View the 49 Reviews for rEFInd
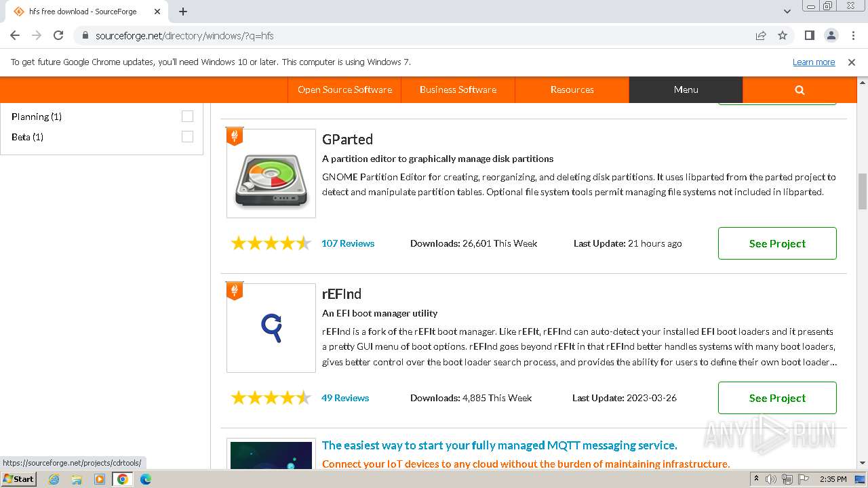 coord(345,398)
